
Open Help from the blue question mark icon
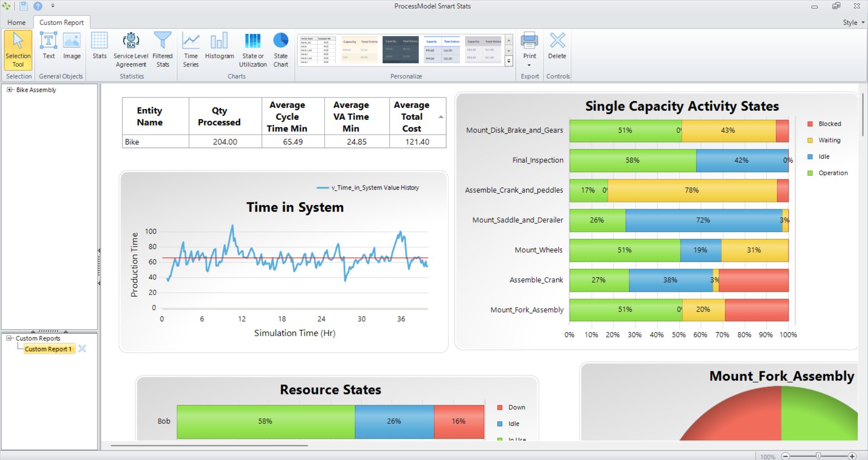(38, 6)
